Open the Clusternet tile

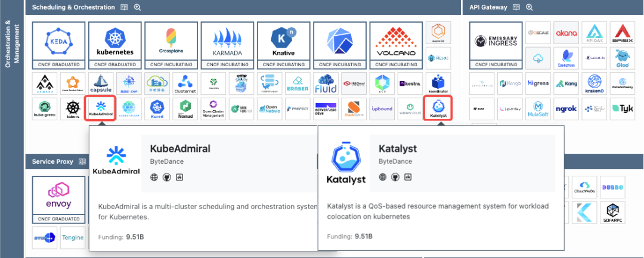coord(185,83)
